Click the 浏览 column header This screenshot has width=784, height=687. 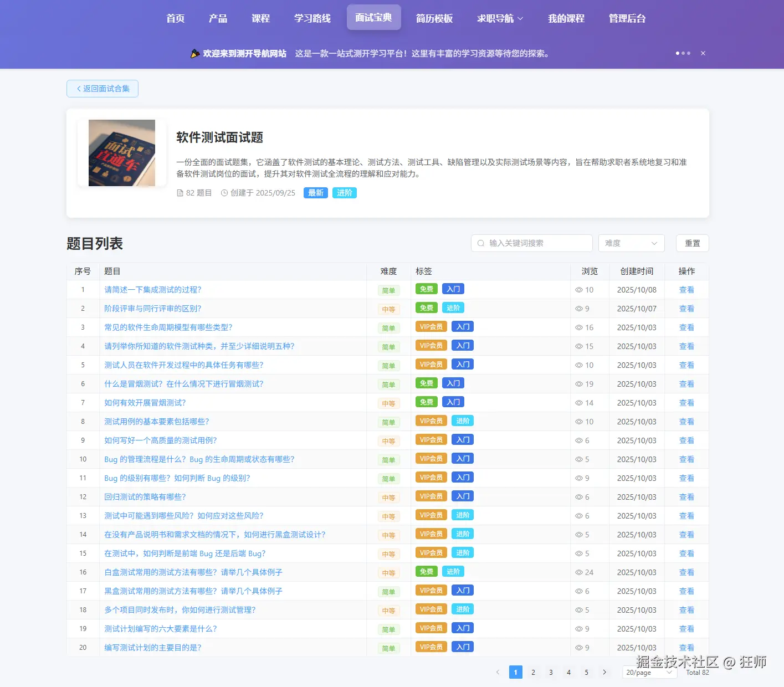[590, 271]
